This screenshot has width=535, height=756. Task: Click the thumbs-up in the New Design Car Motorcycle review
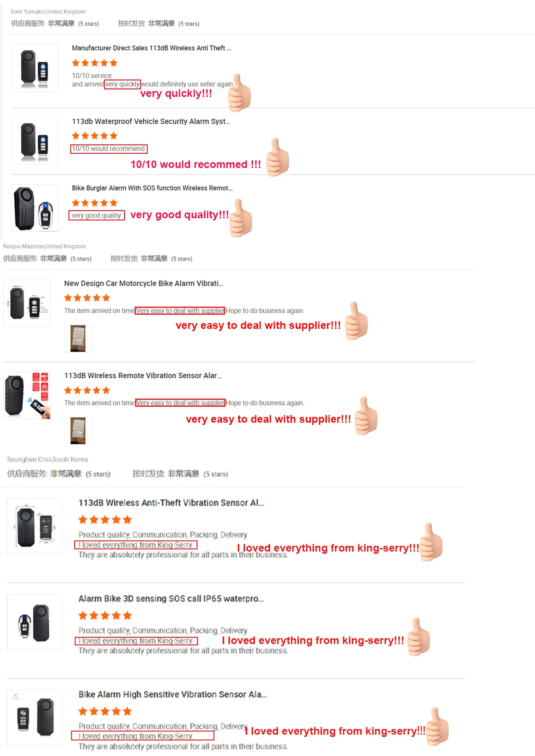coord(356,321)
